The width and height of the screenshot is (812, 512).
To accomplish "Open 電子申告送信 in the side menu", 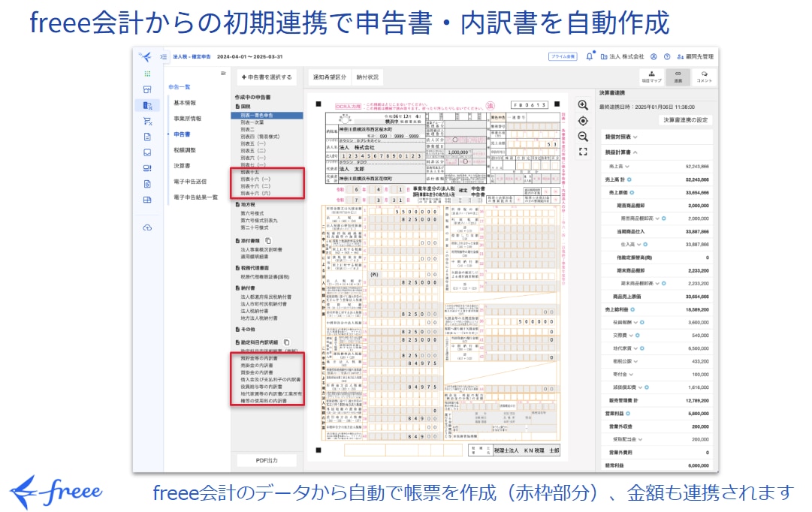I will click(x=190, y=182).
